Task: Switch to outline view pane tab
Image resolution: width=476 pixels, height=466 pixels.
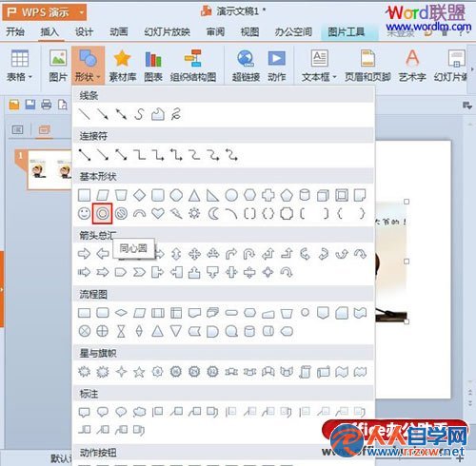Action: click(17, 129)
